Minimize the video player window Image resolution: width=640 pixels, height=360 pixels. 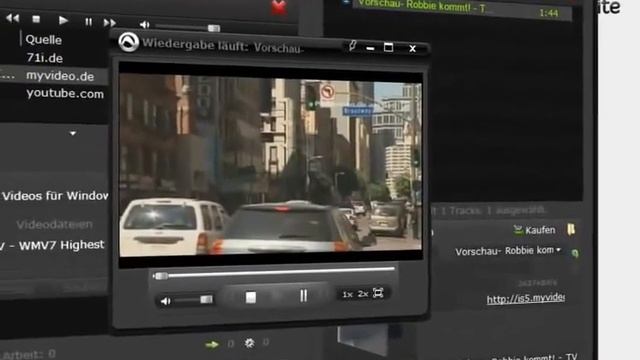(x=370, y=48)
